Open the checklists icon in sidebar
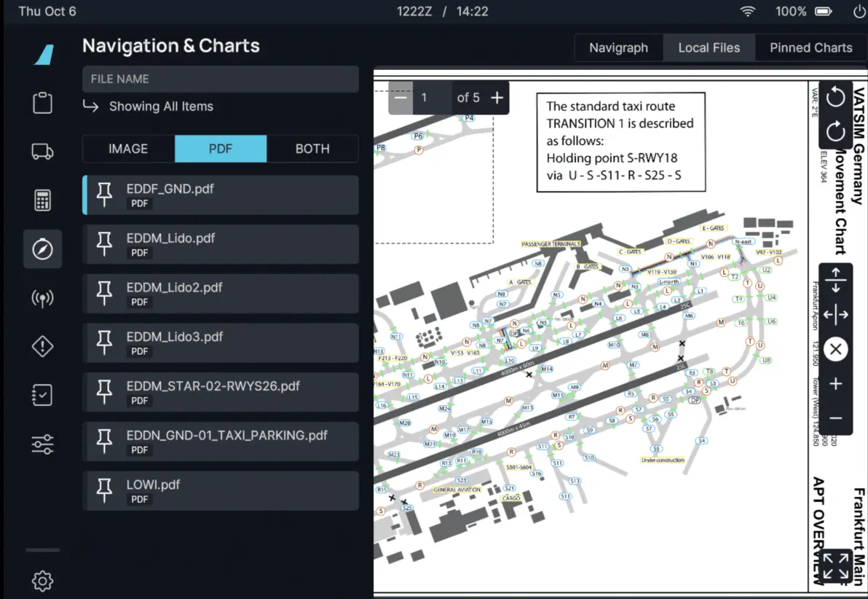Screen dimensions: 868x599 pyautogui.click(x=43, y=395)
